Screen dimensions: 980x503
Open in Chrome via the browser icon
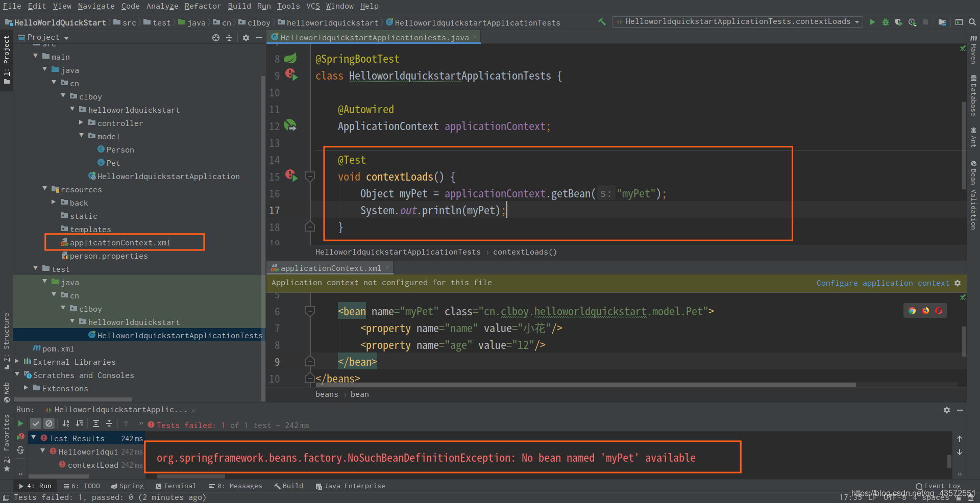tap(912, 311)
